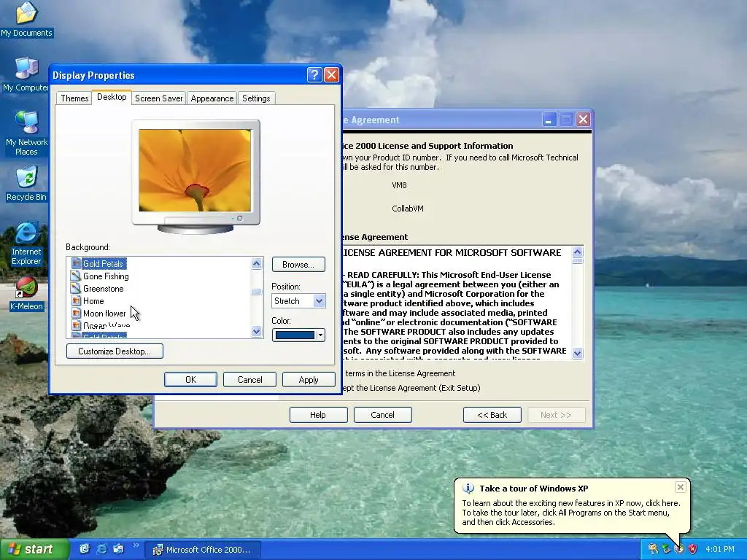Switch to the Desktop tab
Screen dimensions: 747x560
tap(112, 97)
